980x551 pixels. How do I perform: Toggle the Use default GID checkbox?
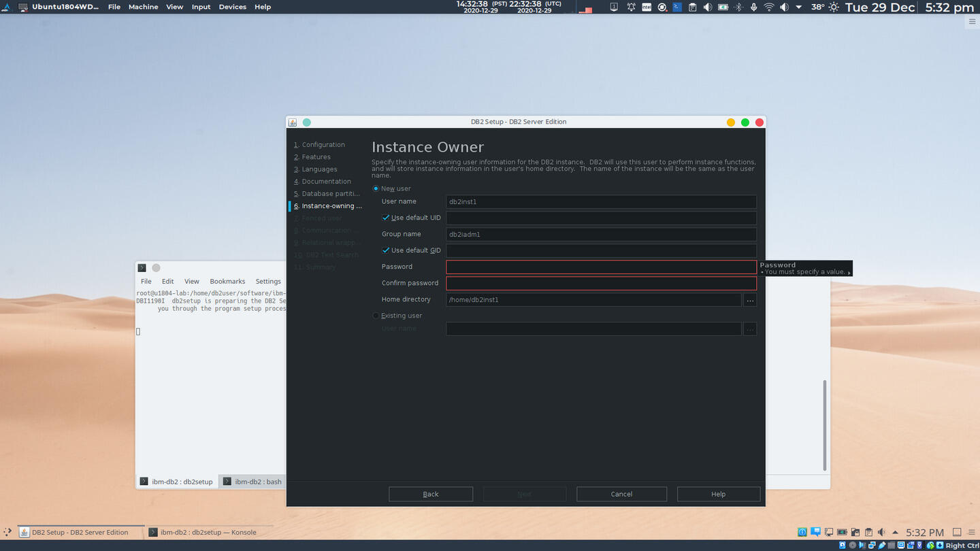click(x=386, y=250)
